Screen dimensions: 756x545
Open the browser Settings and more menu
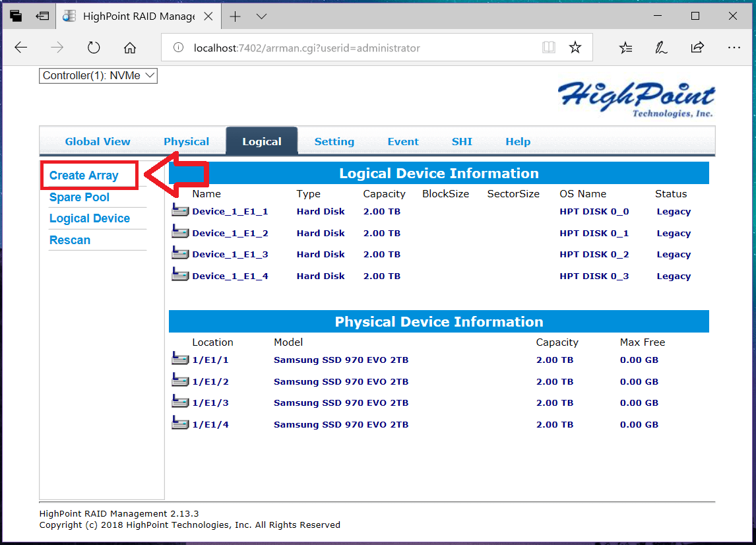point(734,48)
